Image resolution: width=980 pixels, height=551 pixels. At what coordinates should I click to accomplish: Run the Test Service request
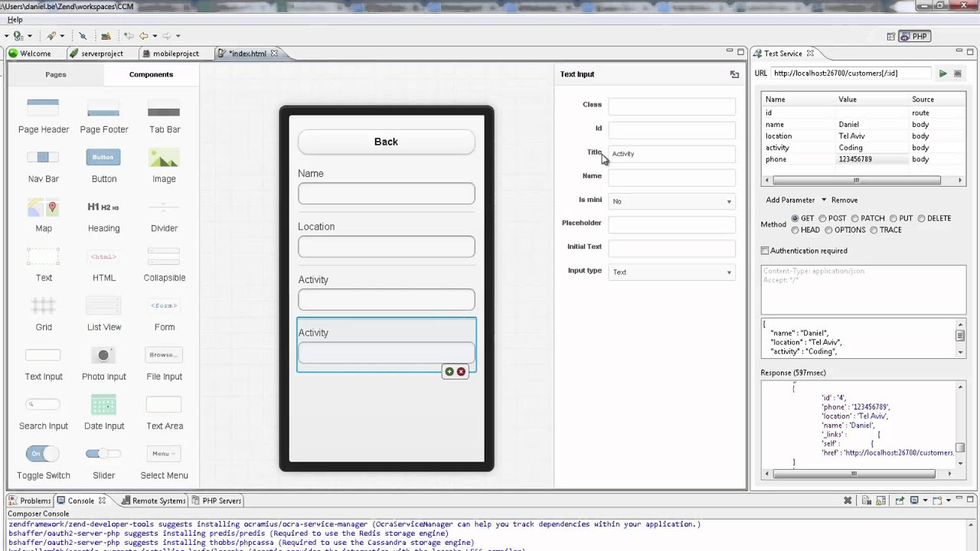point(942,73)
